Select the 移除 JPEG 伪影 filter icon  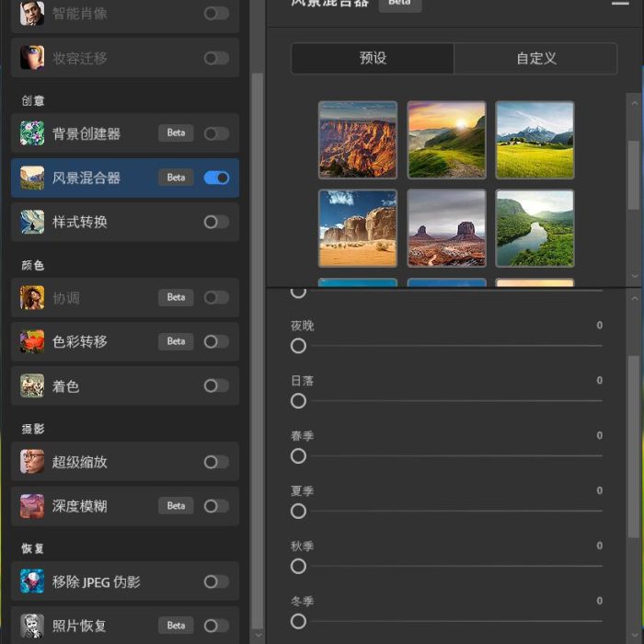tap(32, 581)
